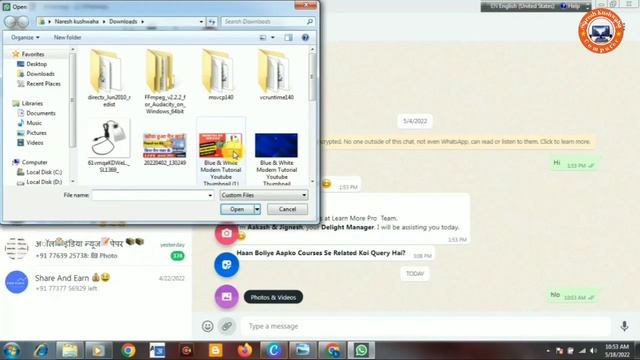Open the emoji picker in WhatsApp
This screenshot has height=360, width=640.
[207, 326]
